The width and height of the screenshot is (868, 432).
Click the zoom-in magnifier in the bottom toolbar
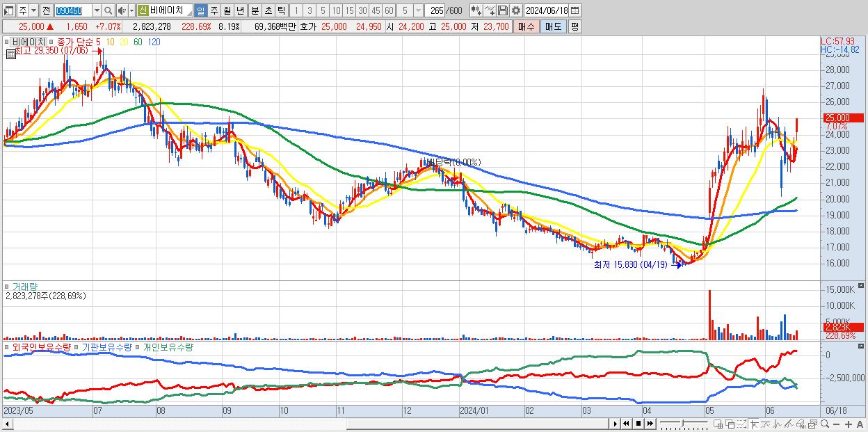825,424
